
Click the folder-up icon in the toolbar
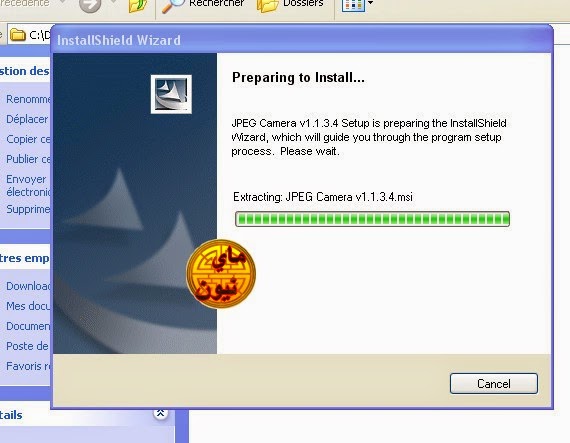point(138,5)
